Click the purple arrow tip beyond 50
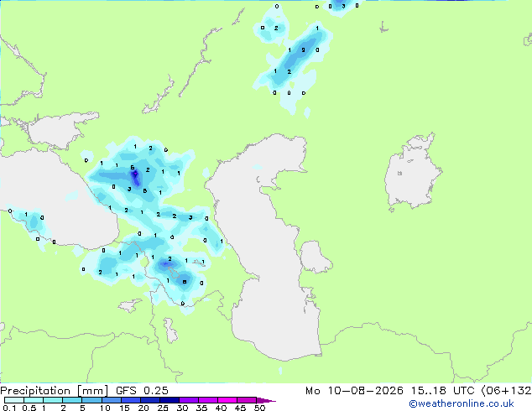 tap(266, 400)
